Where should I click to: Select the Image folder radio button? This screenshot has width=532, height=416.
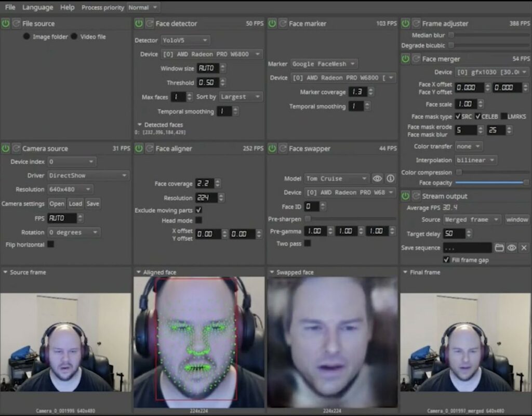coord(26,36)
